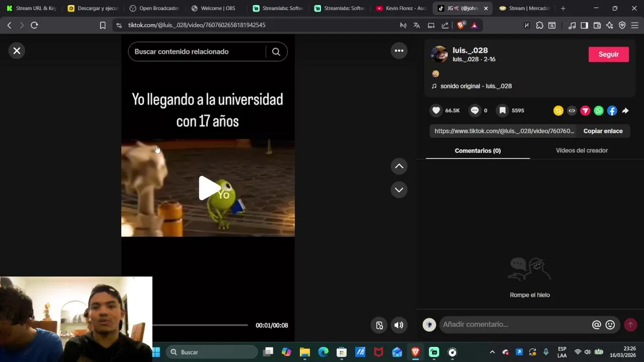Mute the video with speaker icon
Viewport: 644px width, 362px height.
[x=399, y=325]
